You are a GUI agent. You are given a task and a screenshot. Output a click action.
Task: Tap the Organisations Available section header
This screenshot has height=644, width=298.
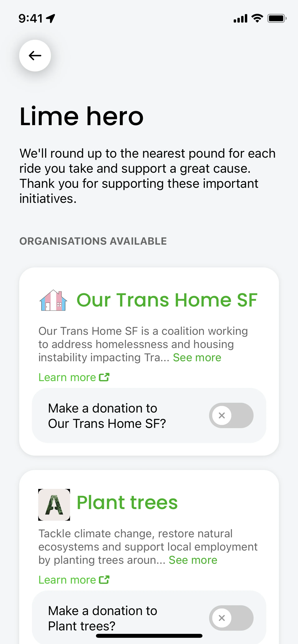click(93, 241)
